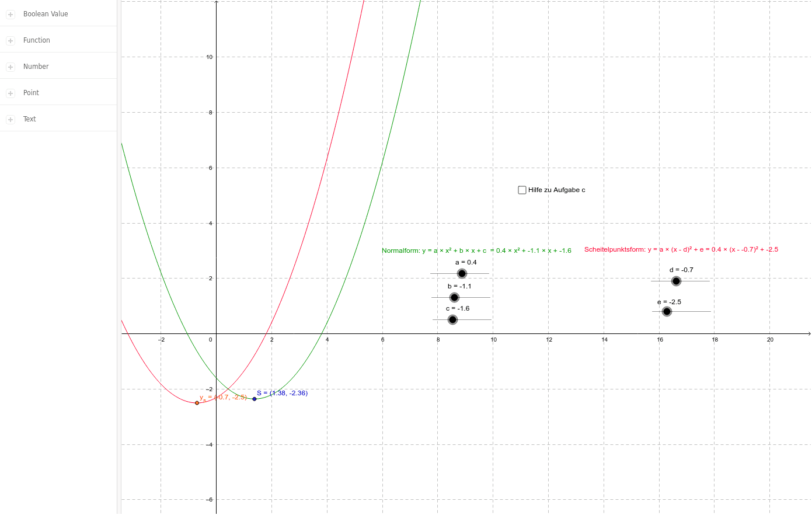812x515 pixels.
Task: Click slider a knob at 0.4
Action: pyautogui.click(x=462, y=273)
